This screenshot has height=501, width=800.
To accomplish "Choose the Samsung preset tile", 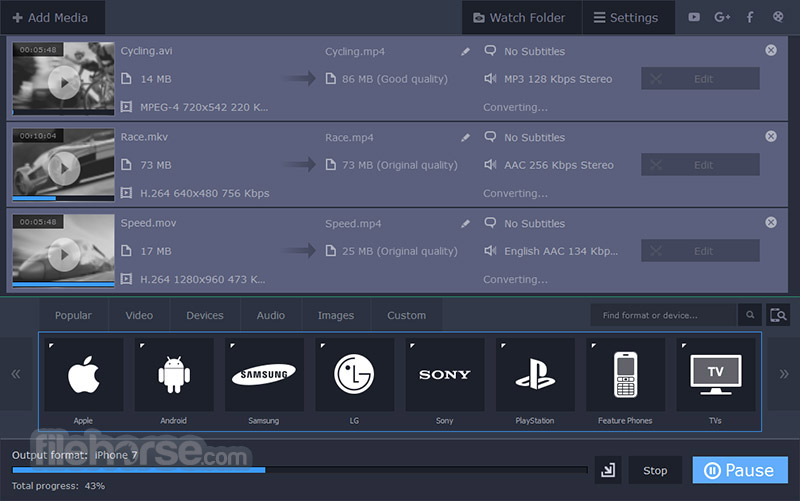I will click(264, 374).
